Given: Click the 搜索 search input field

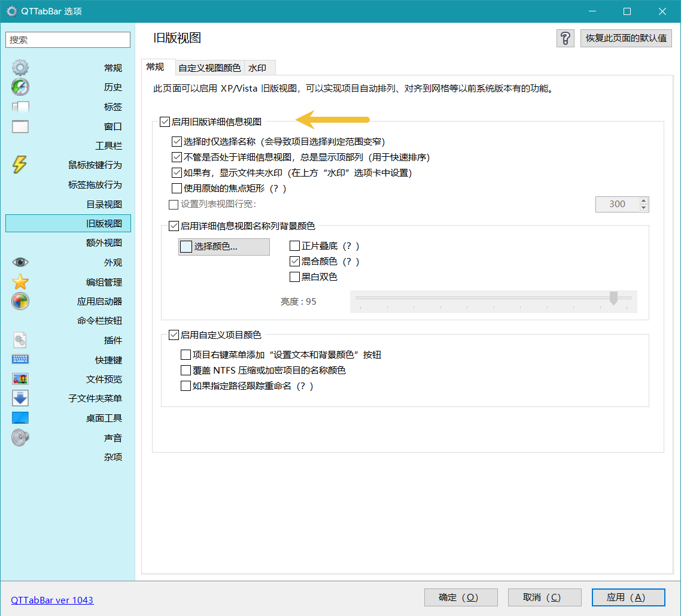Looking at the screenshot, I should 68,40.
